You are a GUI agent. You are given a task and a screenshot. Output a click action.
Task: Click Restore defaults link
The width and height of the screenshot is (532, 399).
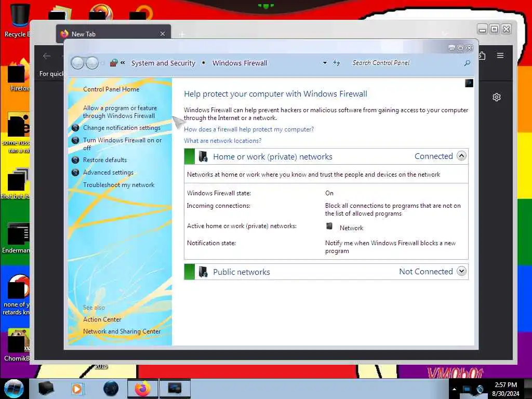coord(105,160)
